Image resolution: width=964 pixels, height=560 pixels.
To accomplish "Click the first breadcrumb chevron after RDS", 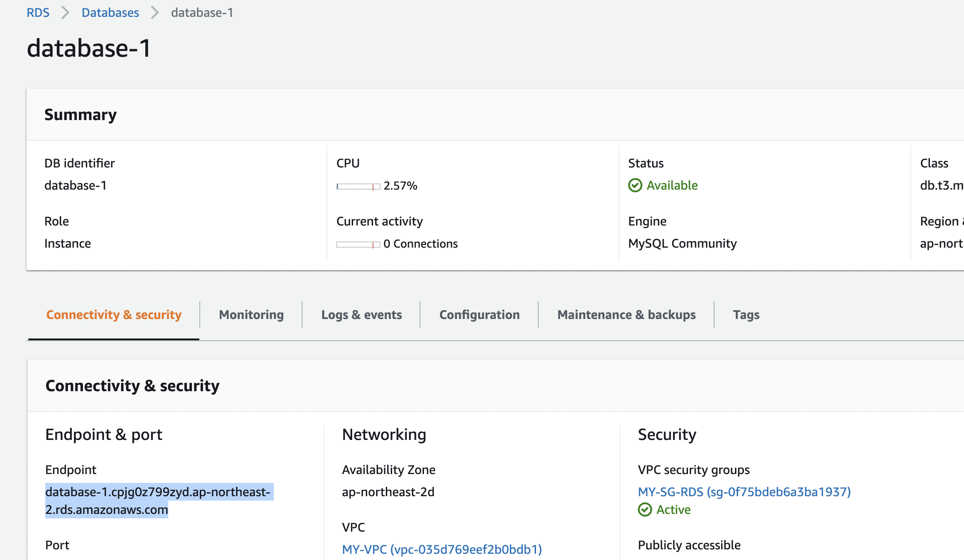I will coord(65,12).
